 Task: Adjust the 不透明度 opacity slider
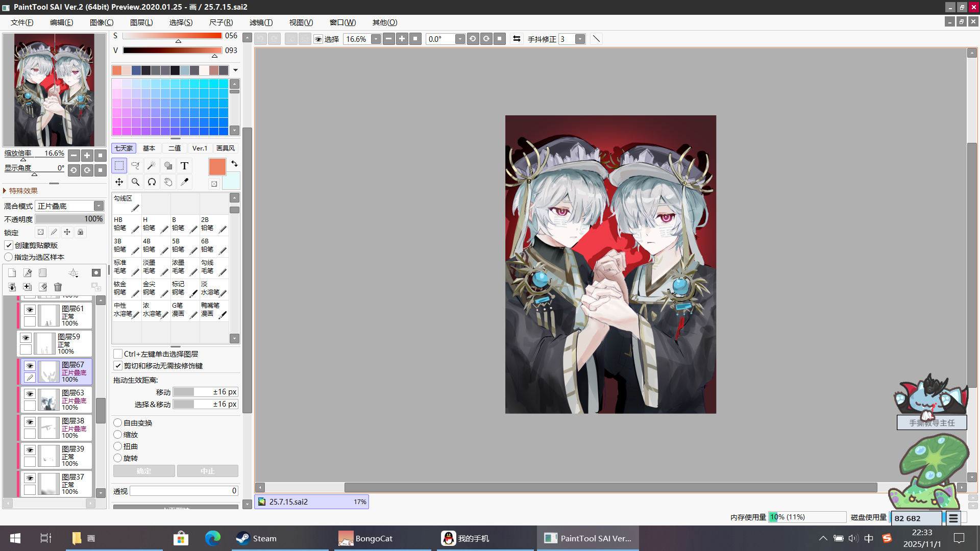pos(69,219)
